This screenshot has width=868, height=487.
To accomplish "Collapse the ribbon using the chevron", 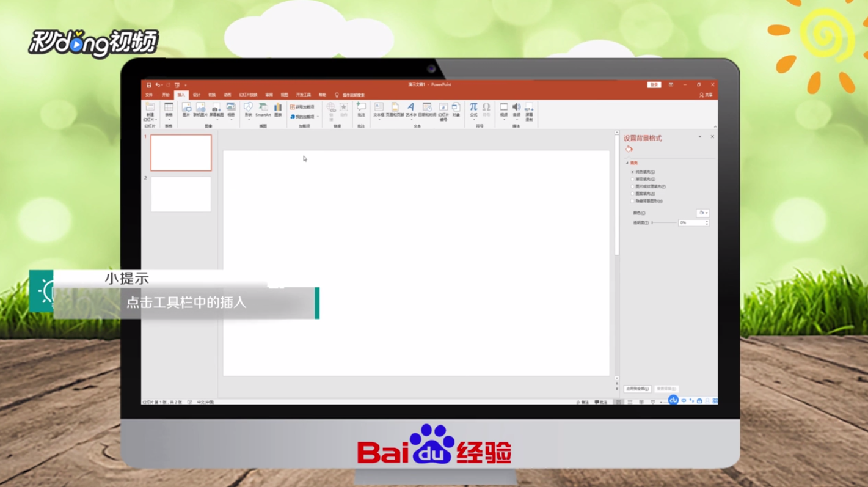I will (x=714, y=126).
